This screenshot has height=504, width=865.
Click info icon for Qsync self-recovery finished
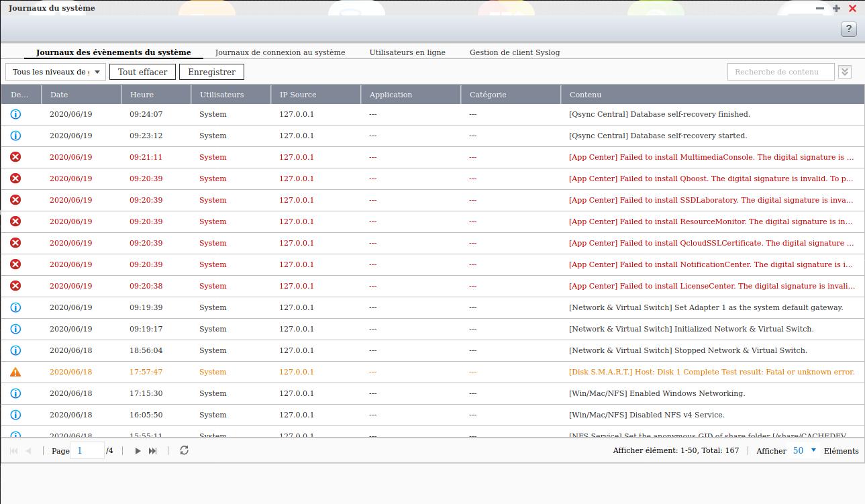pyautogui.click(x=15, y=114)
